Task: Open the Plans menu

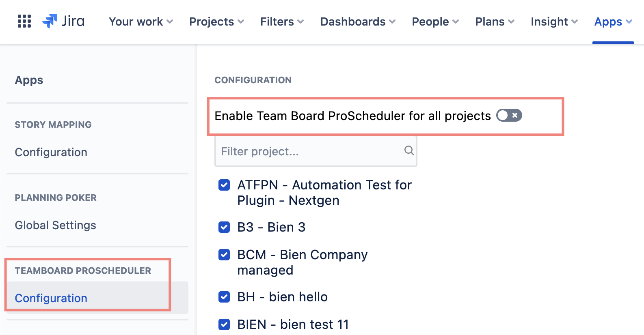Action: point(495,21)
